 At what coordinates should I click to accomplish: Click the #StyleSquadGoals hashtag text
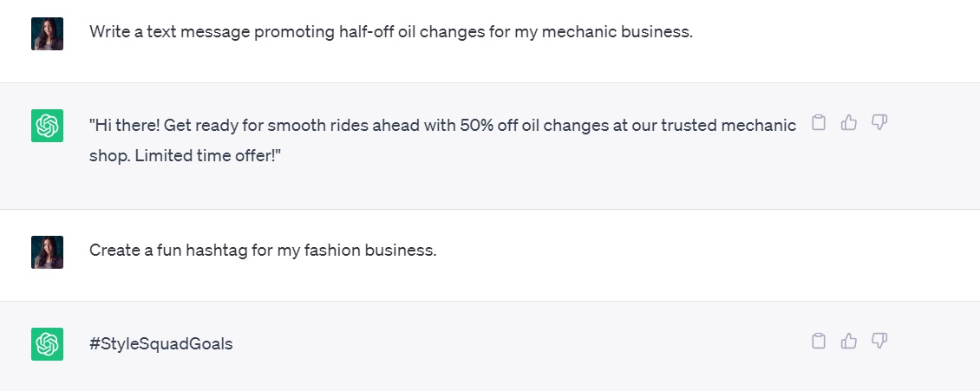161,344
